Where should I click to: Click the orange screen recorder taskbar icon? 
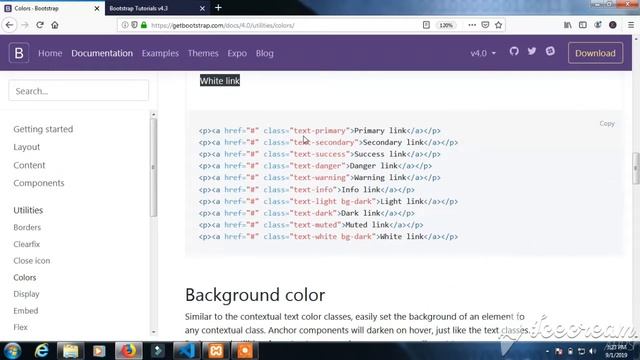[245, 351]
